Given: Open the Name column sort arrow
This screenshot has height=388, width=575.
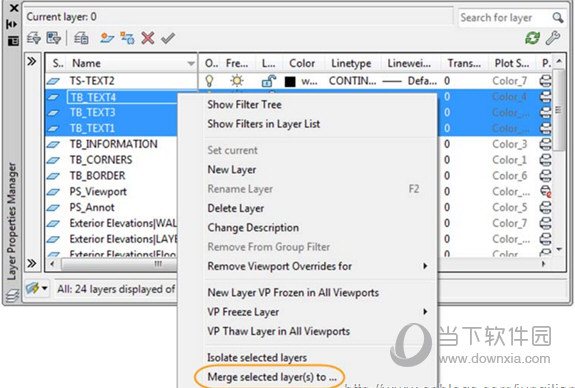Looking at the screenshot, I should (191, 63).
